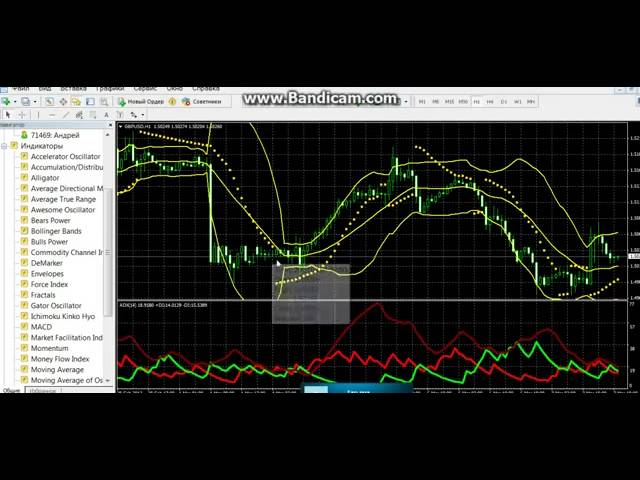Select the Force Index indicator

pos(49,284)
